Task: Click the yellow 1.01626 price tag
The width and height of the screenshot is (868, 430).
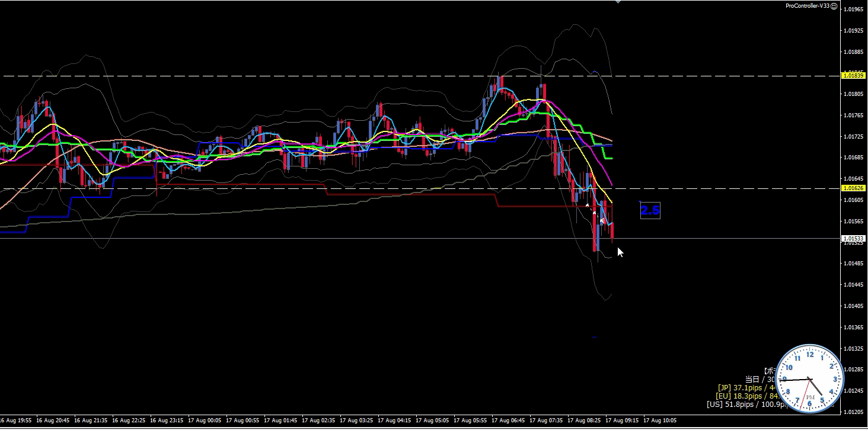Action: pos(854,188)
